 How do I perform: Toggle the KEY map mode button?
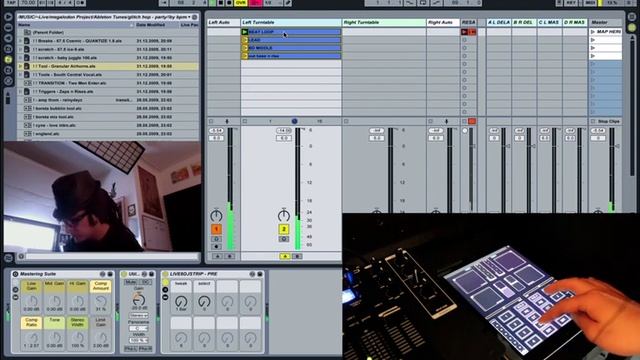(571, 2)
